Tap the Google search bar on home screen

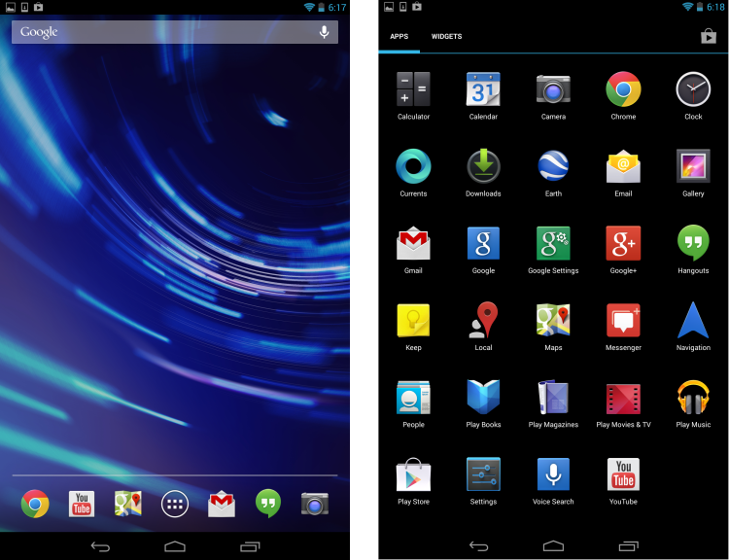175,32
